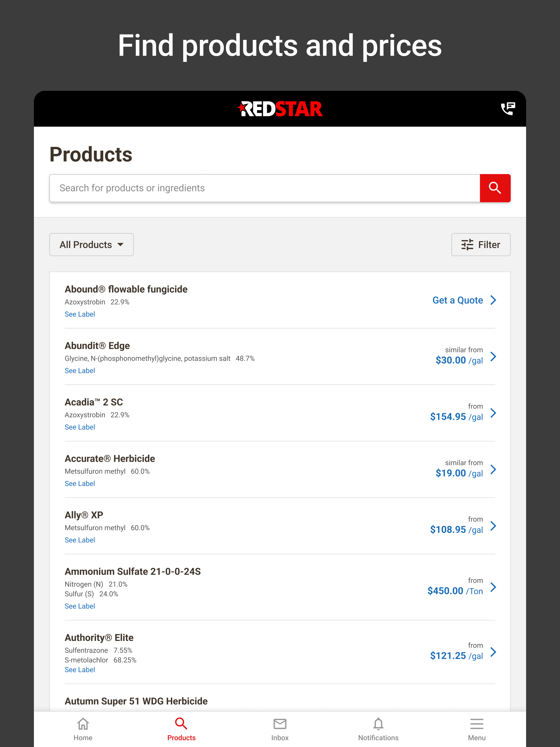Click the RedStar logo
The width and height of the screenshot is (560, 747).
(x=280, y=109)
